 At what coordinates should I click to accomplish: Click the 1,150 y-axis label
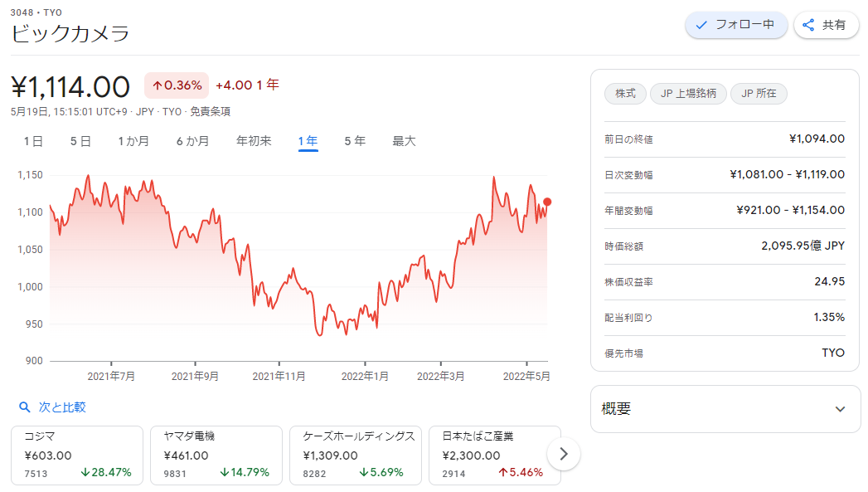[x=30, y=175]
